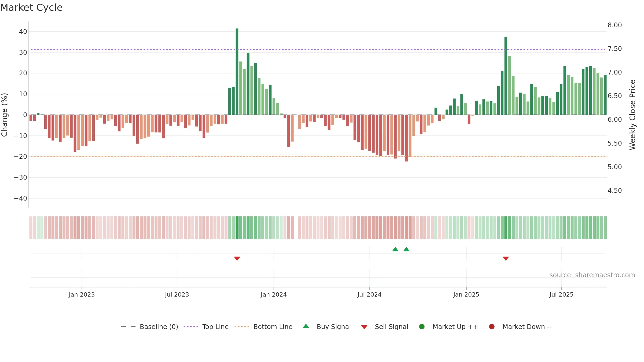Viewport: 644px width, 362px height.
Task: Toggle the Buy Signal legend label
Action: tap(334, 327)
